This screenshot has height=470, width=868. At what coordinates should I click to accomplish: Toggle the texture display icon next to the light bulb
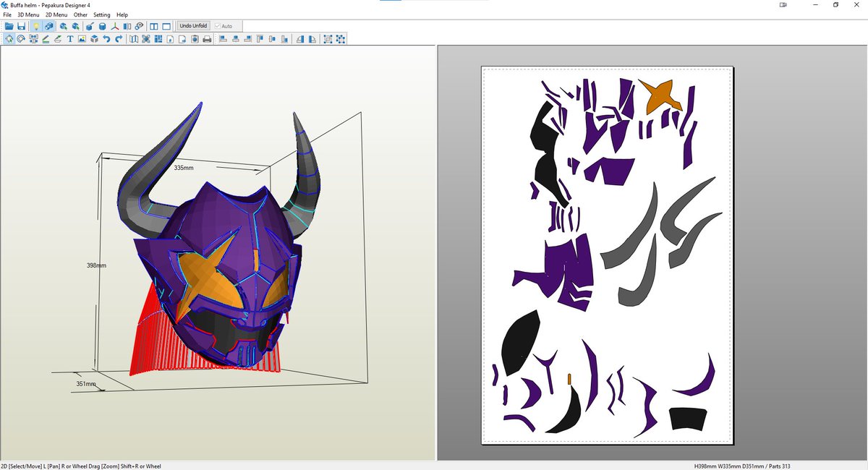point(48,26)
